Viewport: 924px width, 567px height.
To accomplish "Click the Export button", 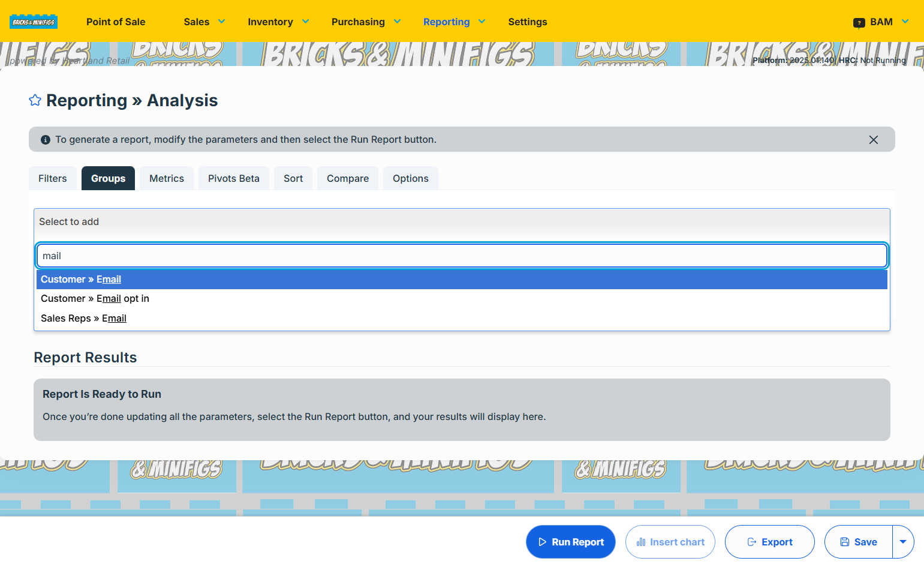I will (770, 542).
